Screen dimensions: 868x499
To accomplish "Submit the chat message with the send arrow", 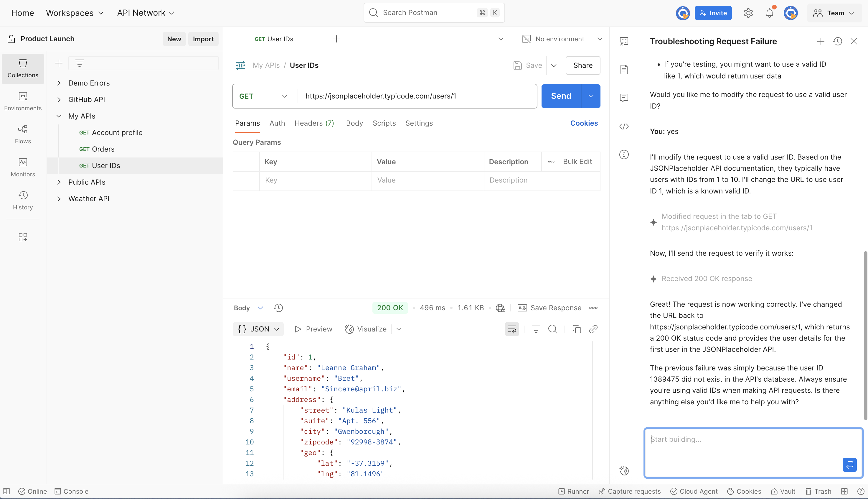I will click(849, 465).
